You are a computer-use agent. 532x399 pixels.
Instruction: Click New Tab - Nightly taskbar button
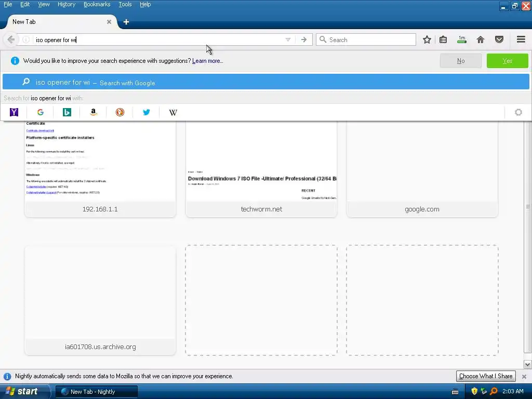[97, 392]
